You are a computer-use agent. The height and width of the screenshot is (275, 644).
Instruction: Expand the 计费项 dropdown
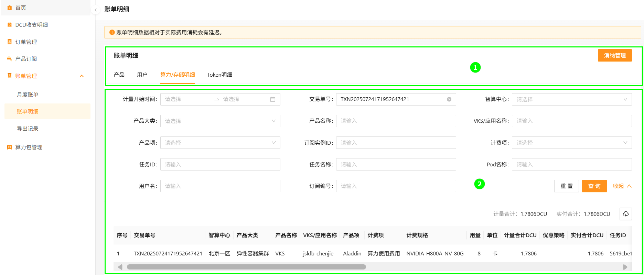(571, 143)
